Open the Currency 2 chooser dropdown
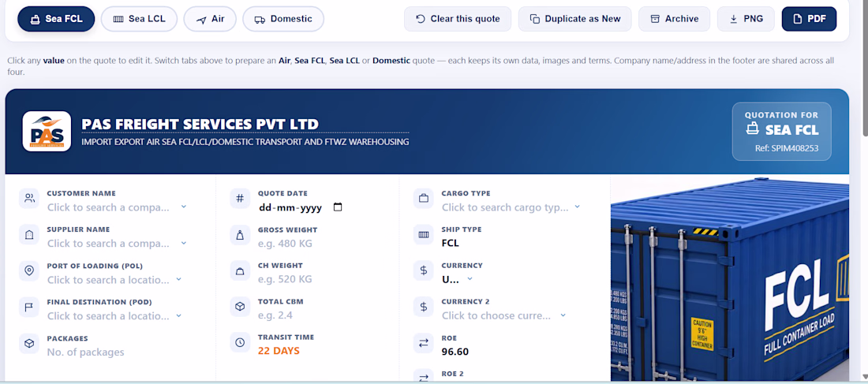868x384 pixels. [563, 315]
